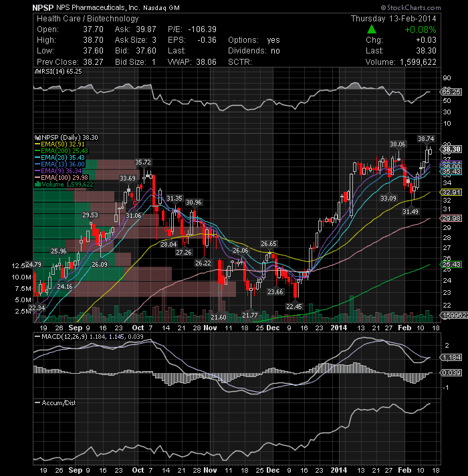Click the green EMA(200) legend line

tap(37, 151)
